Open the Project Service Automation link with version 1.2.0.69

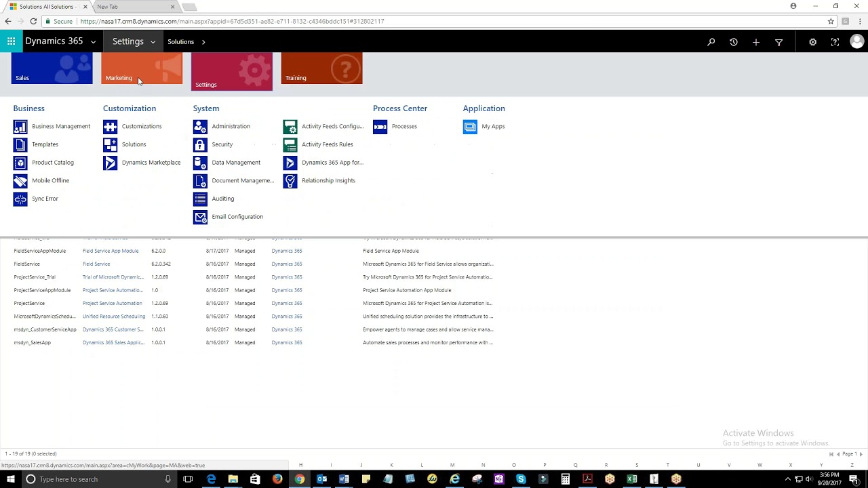pos(112,304)
